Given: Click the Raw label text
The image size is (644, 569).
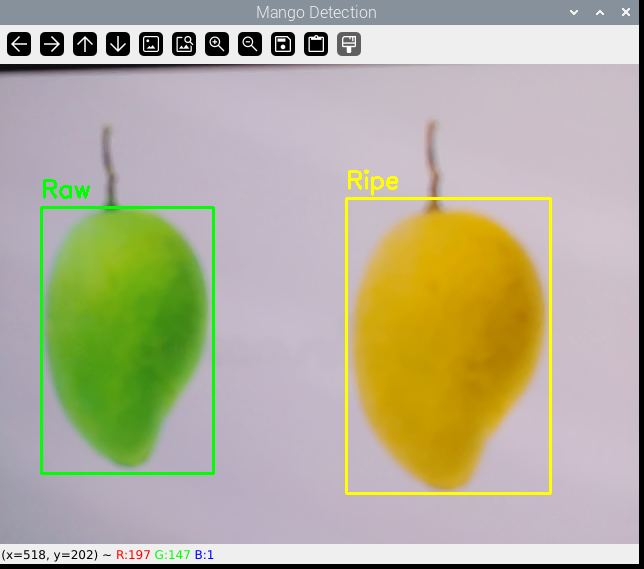Looking at the screenshot, I should point(66,189).
